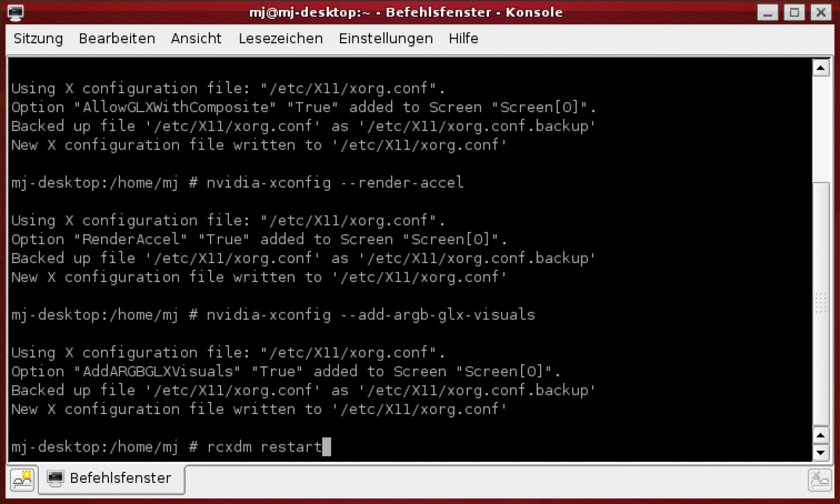840x504 pixels.
Task: Close current session with bottom-right icon
Action: pyautogui.click(x=820, y=480)
